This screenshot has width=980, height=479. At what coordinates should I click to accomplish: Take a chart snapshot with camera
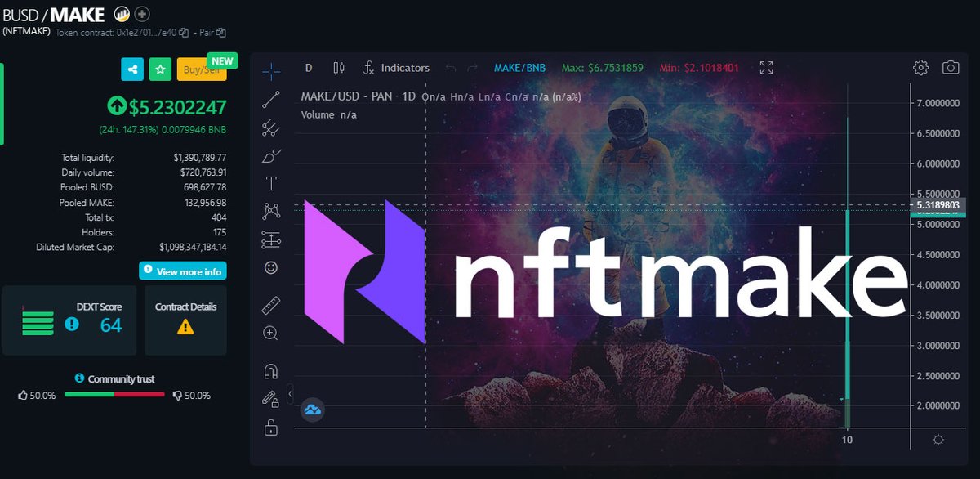tap(951, 68)
